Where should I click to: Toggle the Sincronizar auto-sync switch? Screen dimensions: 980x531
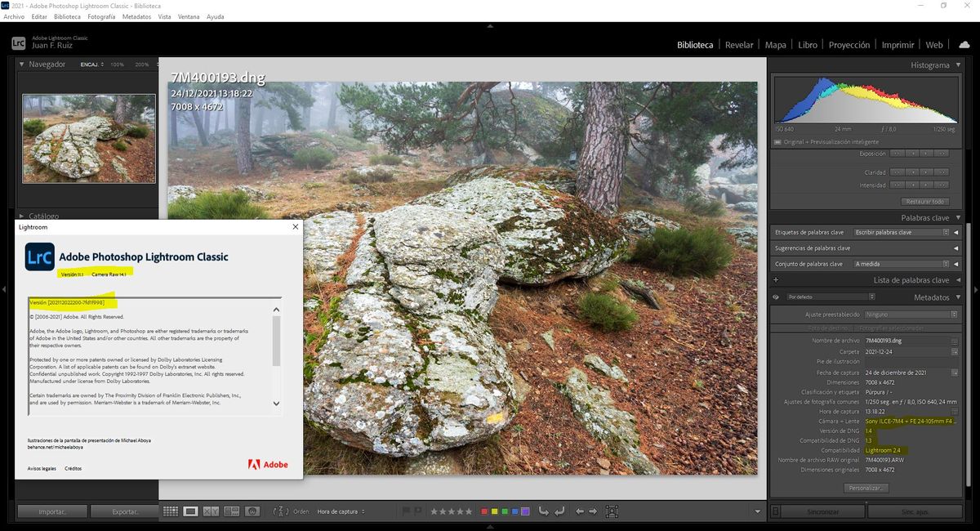777,511
